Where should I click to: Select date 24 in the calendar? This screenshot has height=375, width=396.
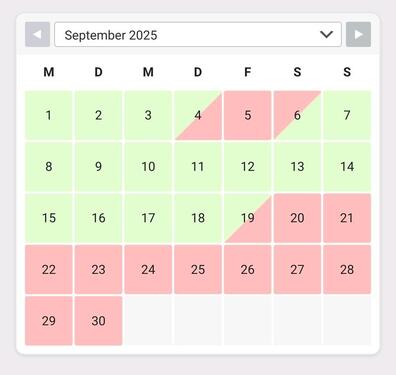(148, 269)
